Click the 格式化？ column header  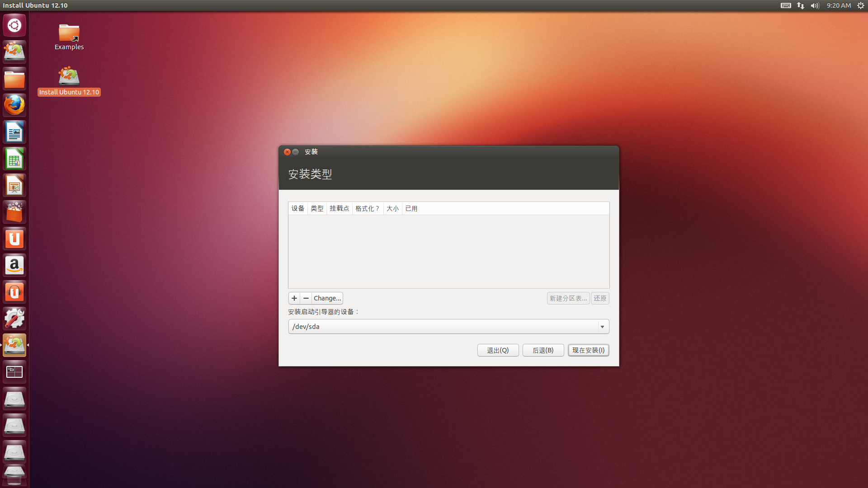(x=368, y=208)
